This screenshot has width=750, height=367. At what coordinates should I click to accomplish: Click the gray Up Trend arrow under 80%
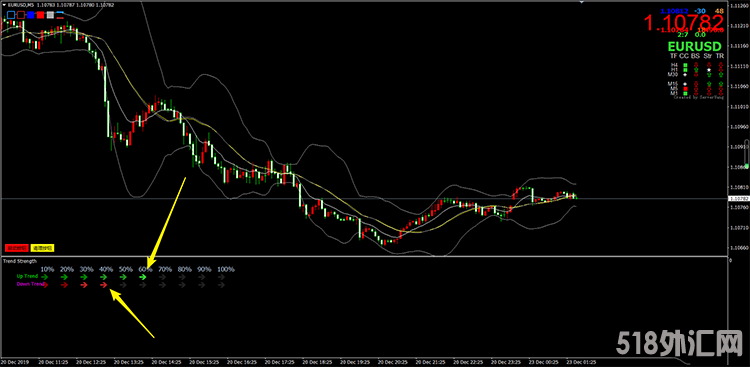182,277
